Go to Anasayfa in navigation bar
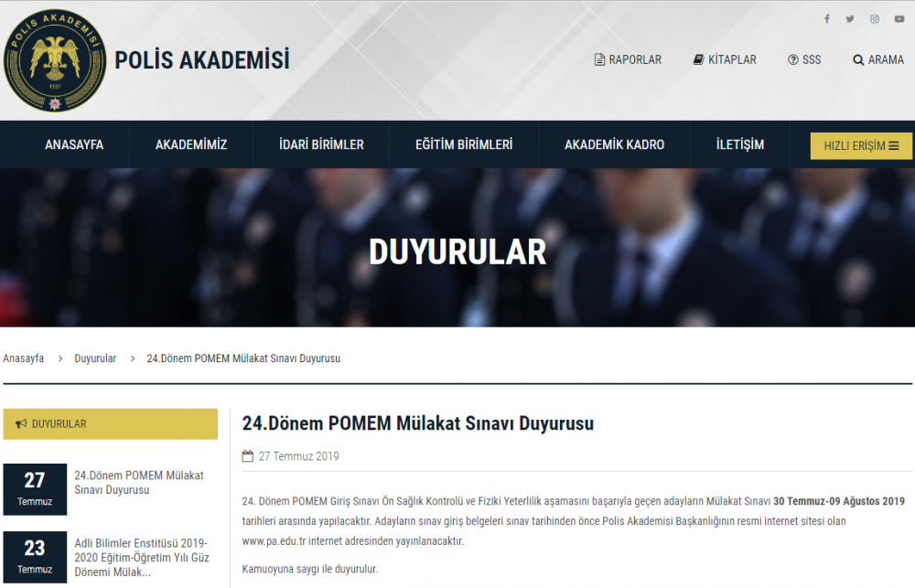915x588 pixels. click(x=74, y=144)
